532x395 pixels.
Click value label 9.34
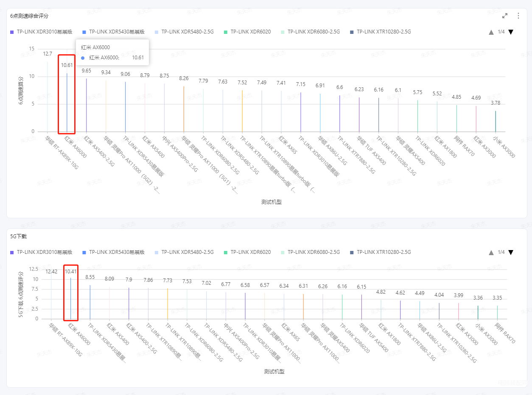pyautogui.click(x=106, y=72)
